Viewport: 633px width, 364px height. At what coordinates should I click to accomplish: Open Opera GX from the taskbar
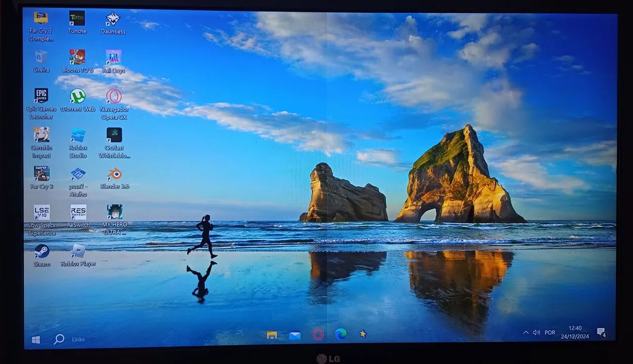point(317,335)
